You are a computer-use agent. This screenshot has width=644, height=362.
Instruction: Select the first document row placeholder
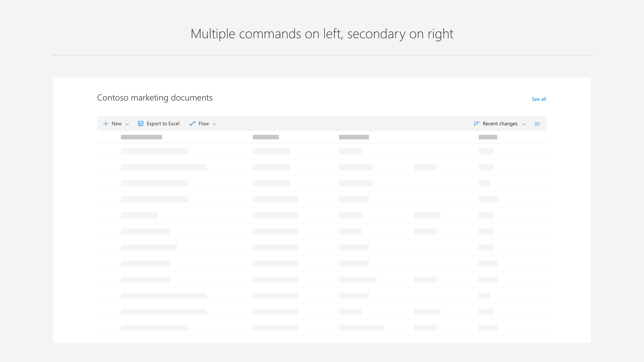[154, 152]
